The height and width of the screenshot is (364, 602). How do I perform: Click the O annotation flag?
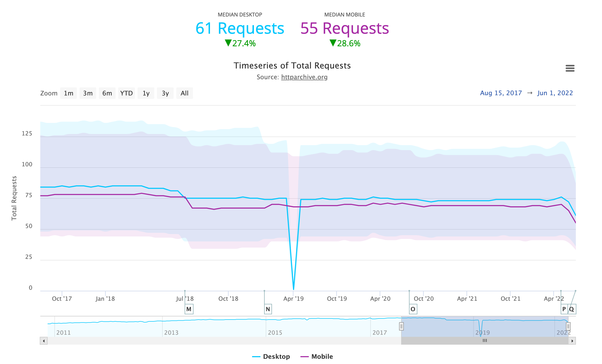[413, 309]
